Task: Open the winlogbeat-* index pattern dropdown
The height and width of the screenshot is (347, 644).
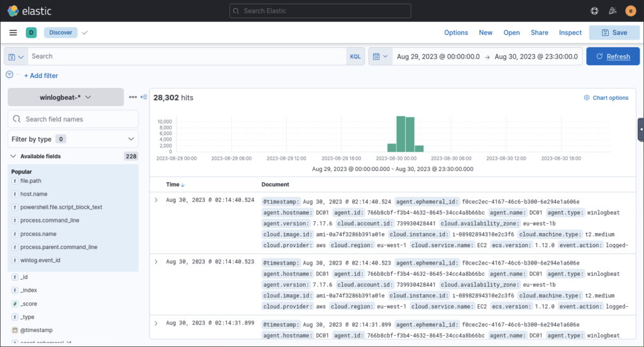Action: click(x=65, y=97)
